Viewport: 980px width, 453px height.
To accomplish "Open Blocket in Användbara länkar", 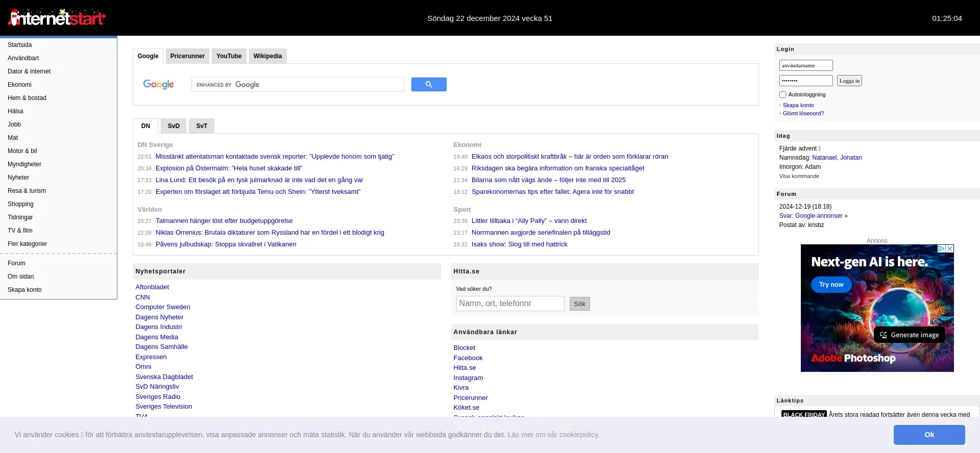I will click(x=464, y=348).
